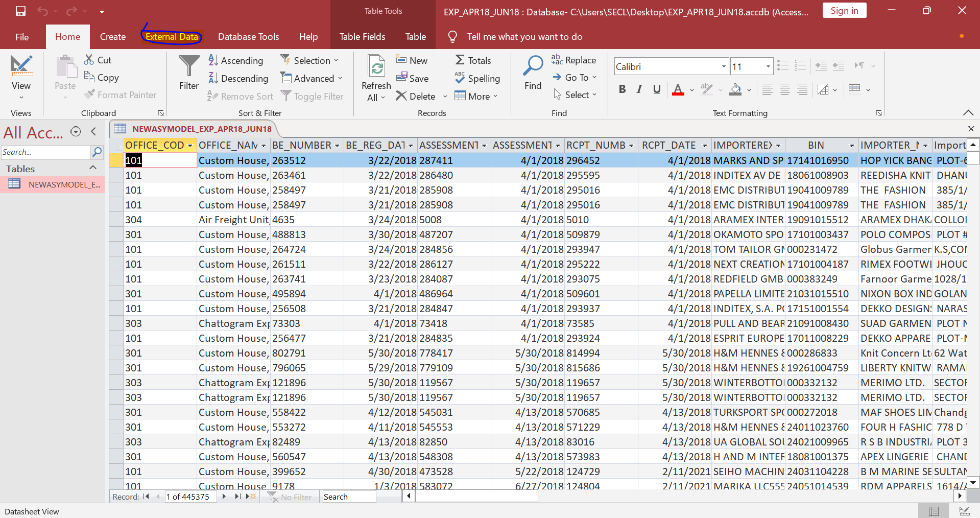Sort records Descending
Screen dimensions: 980x518
(238, 78)
